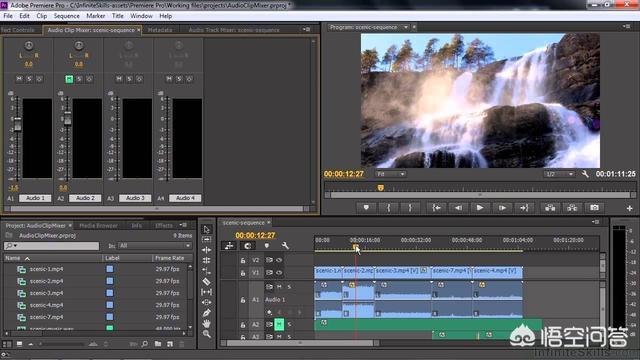Image resolution: width=640 pixels, height=360 pixels.
Task: Open the Fit zoom level dropdown
Action: pos(391,174)
